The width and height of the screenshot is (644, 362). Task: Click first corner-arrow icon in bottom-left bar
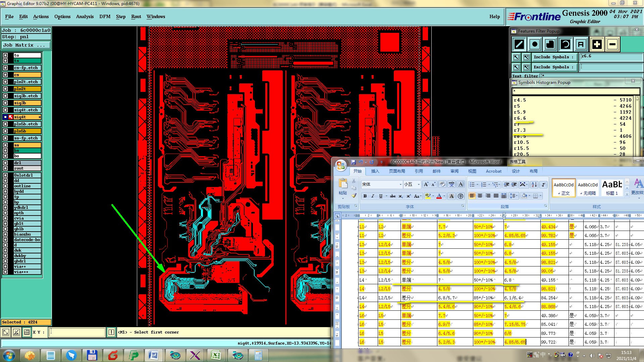click(x=6, y=332)
